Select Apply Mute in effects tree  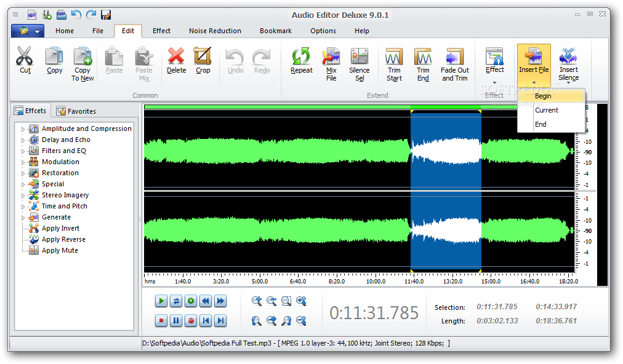(60, 251)
